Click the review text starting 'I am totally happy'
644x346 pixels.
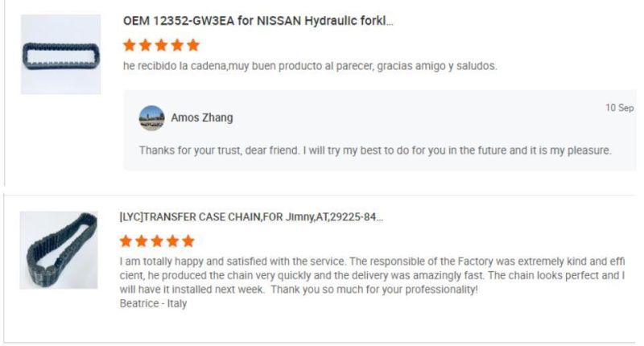click(372, 275)
